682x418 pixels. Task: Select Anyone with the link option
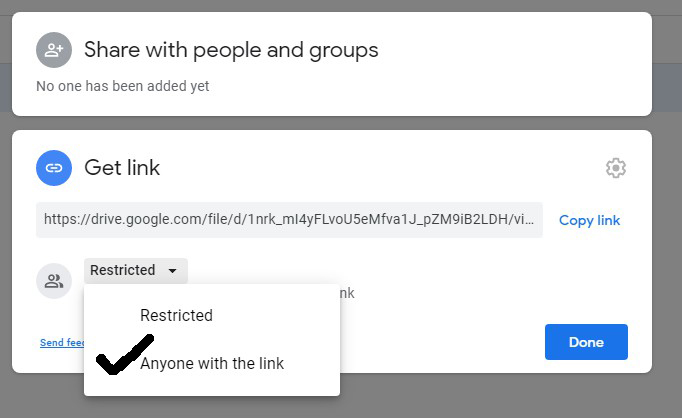point(212,364)
